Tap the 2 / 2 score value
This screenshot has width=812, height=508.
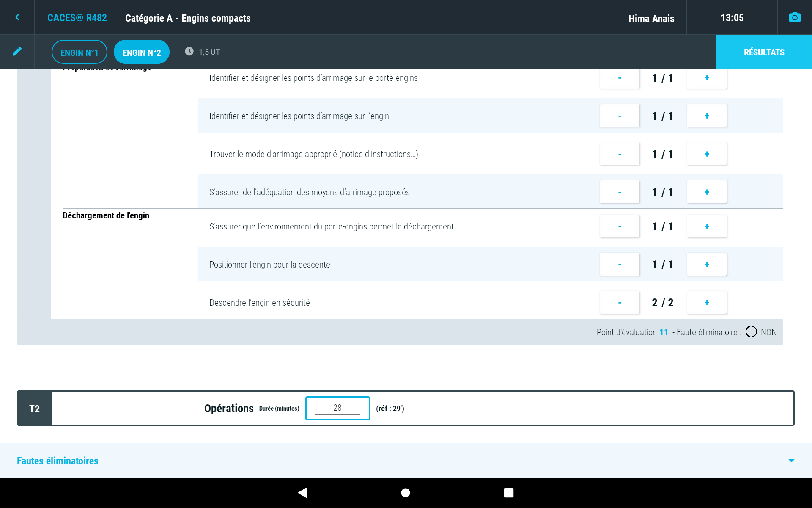pyautogui.click(x=662, y=303)
